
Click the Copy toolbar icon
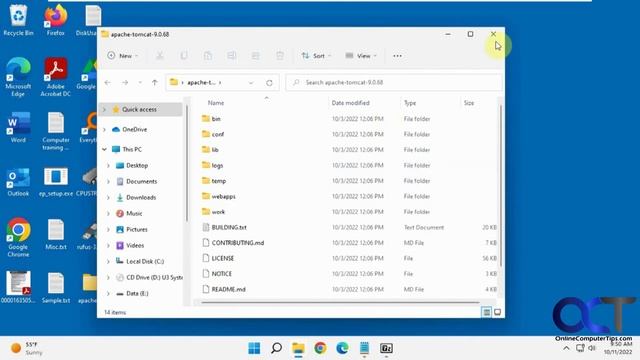pos(184,56)
